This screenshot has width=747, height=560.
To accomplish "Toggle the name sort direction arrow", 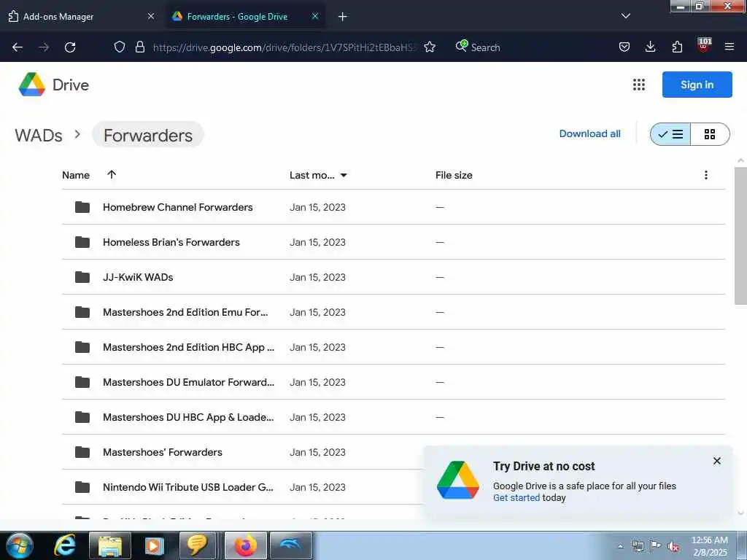I will (x=112, y=174).
